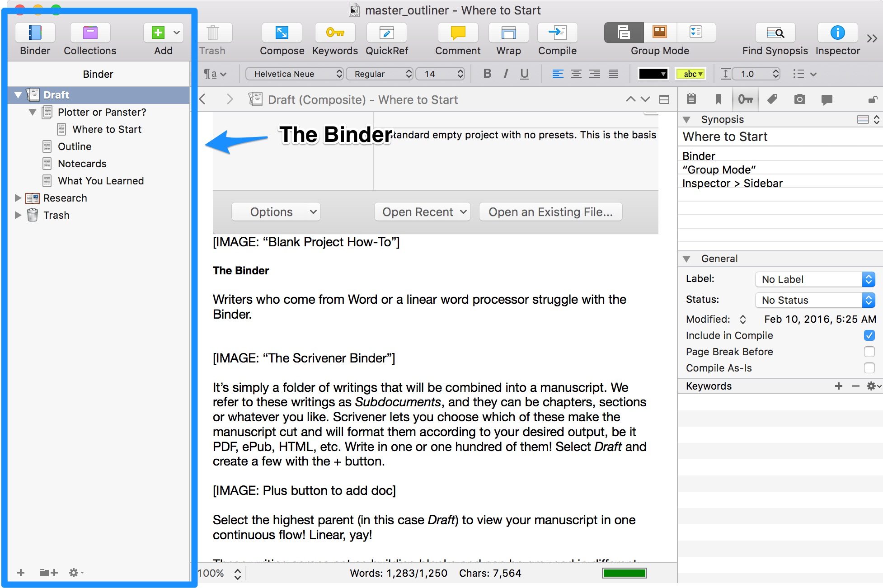Open the QuickRef toolbar icon
The image size is (883, 588).
click(387, 33)
